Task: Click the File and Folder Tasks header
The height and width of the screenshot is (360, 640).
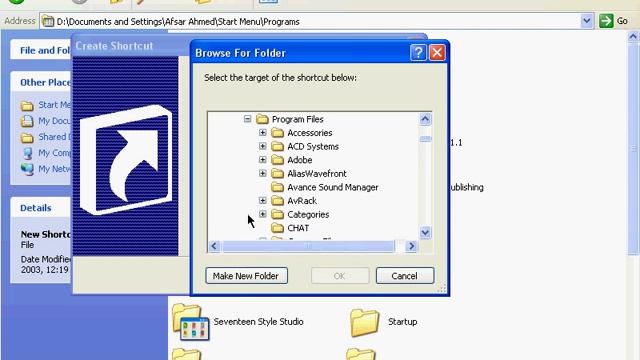Action: click(x=41, y=50)
